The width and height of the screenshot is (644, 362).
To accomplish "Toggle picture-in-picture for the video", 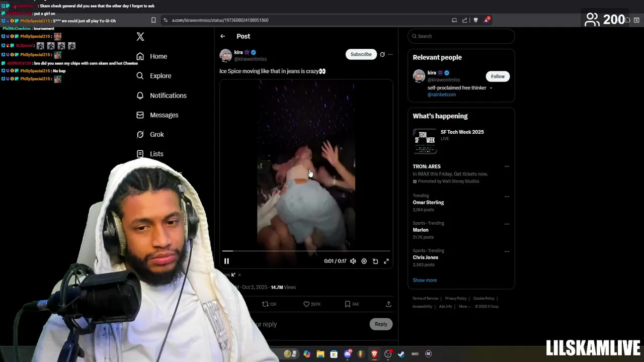I will [375, 261].
